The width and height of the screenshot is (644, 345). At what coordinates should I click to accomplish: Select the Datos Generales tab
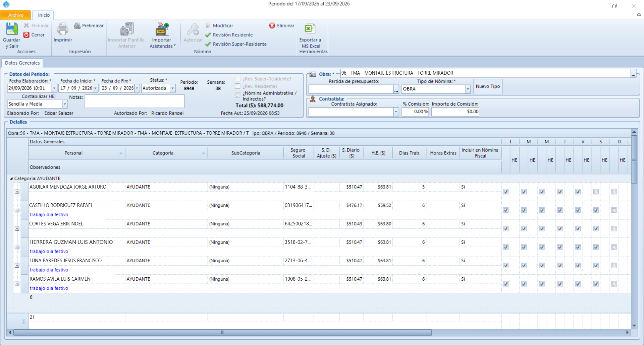coord(22,63)
